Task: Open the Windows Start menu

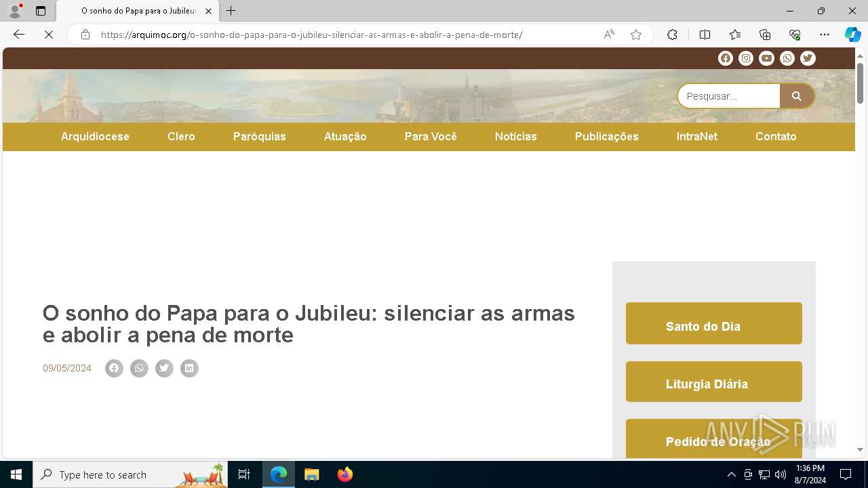Action: point(16,474)
